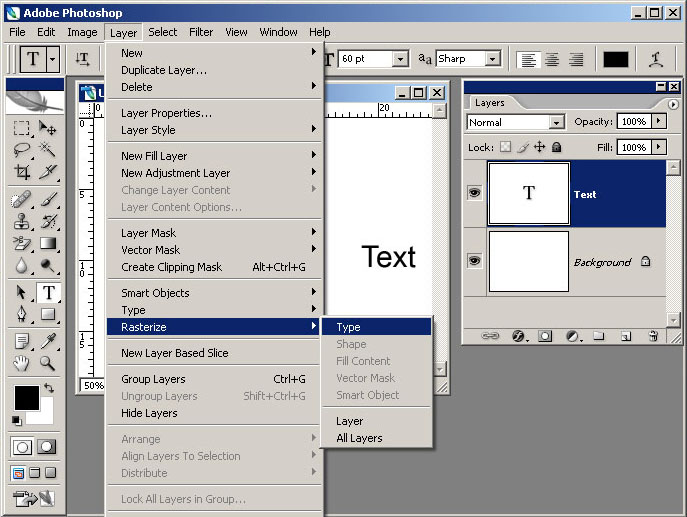Select the Crop tool
This screenshot has width=687, height=517.
22,172
